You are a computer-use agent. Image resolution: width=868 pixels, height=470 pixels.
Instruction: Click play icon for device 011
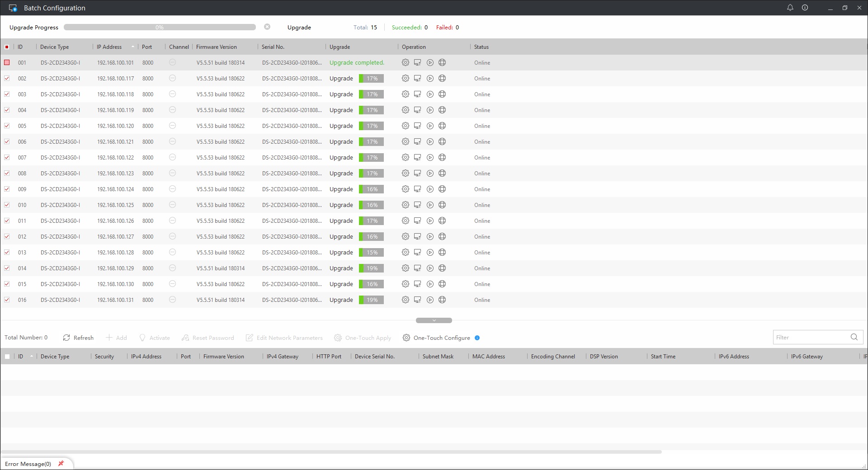430,221
